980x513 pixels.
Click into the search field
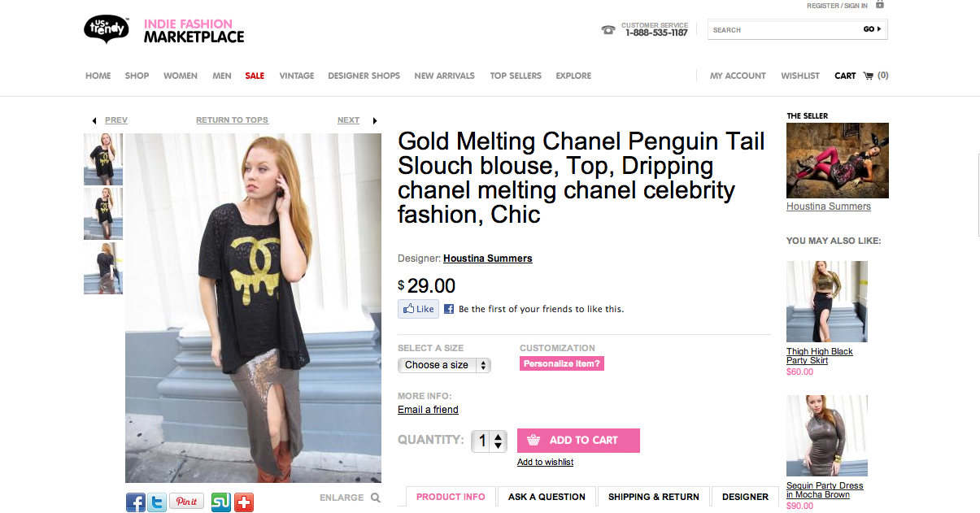coord(781,30)
